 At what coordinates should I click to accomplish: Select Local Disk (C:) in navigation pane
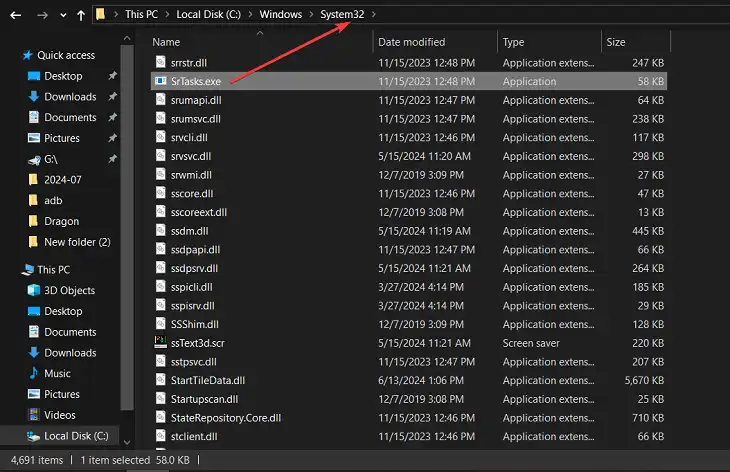coord(76,436)
